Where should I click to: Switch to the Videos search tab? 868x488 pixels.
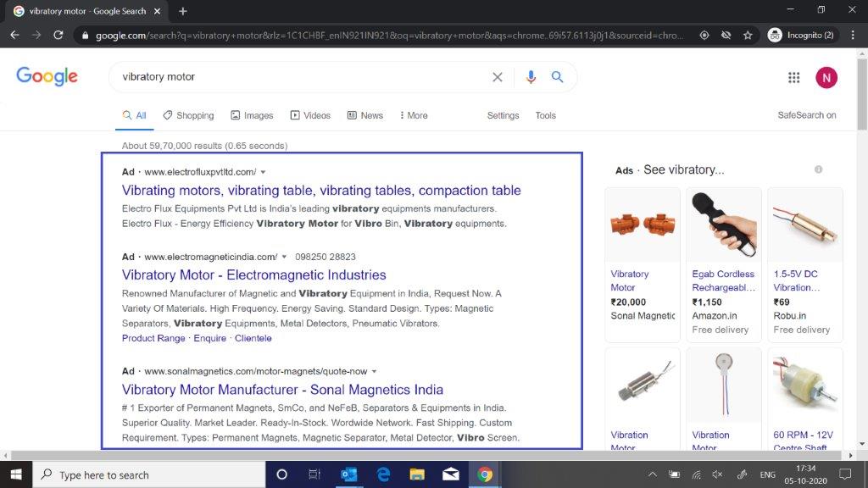coord(310,115)
